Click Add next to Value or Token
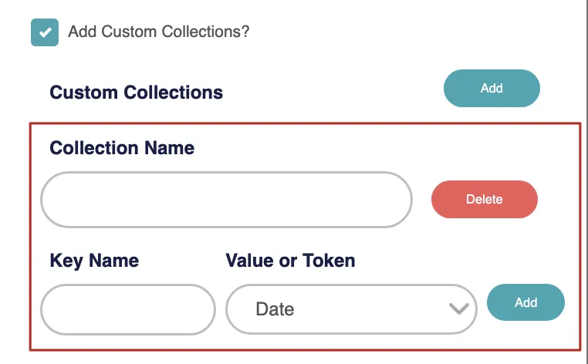 point(525,302)
